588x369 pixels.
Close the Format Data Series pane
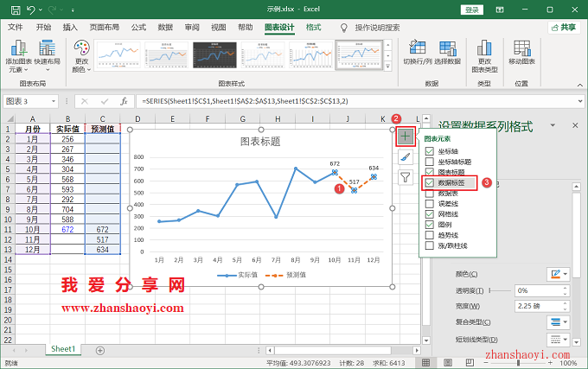coord(575,125)
